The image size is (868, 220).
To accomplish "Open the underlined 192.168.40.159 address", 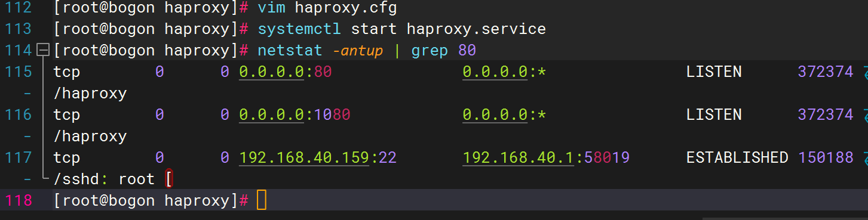I will [305, 158].
